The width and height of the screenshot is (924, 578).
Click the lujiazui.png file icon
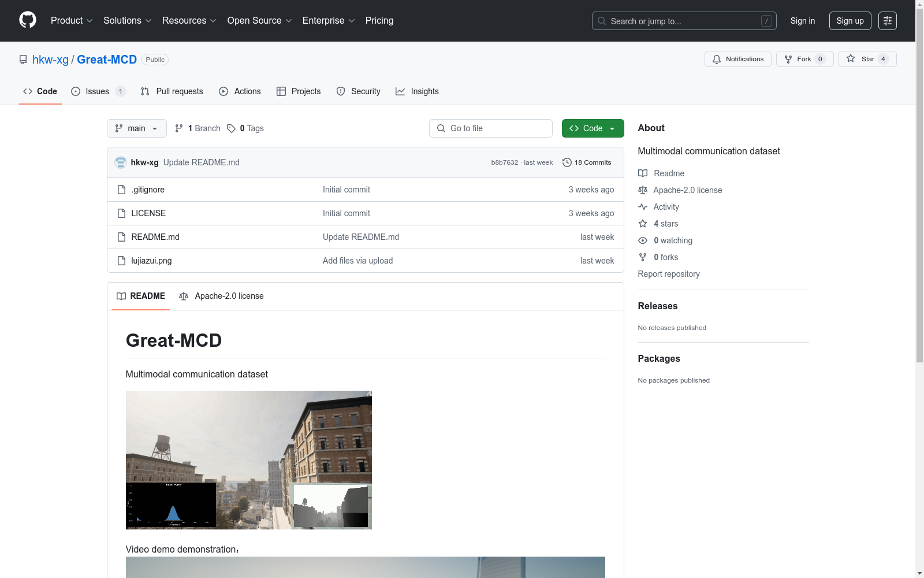coord(121,261)
